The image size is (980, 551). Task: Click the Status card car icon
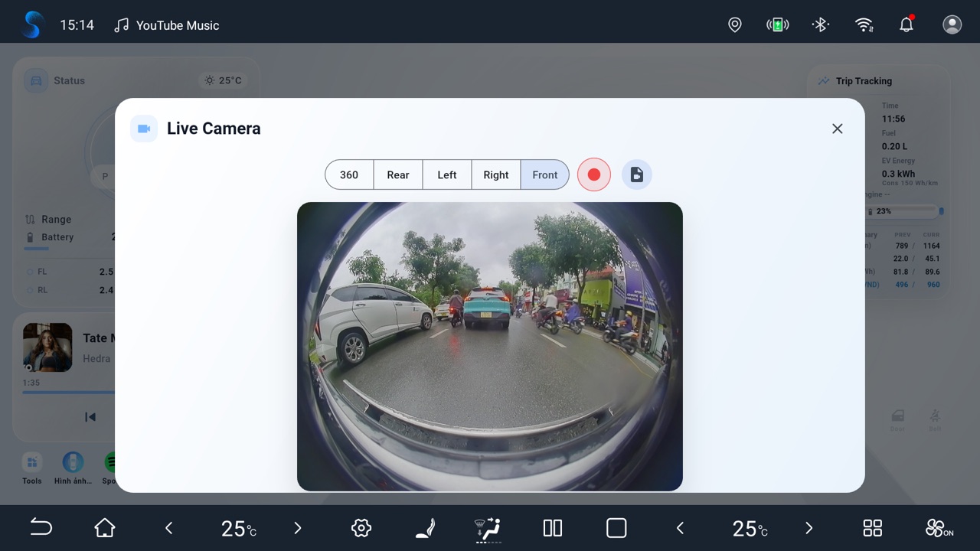(x=36, y=80)
